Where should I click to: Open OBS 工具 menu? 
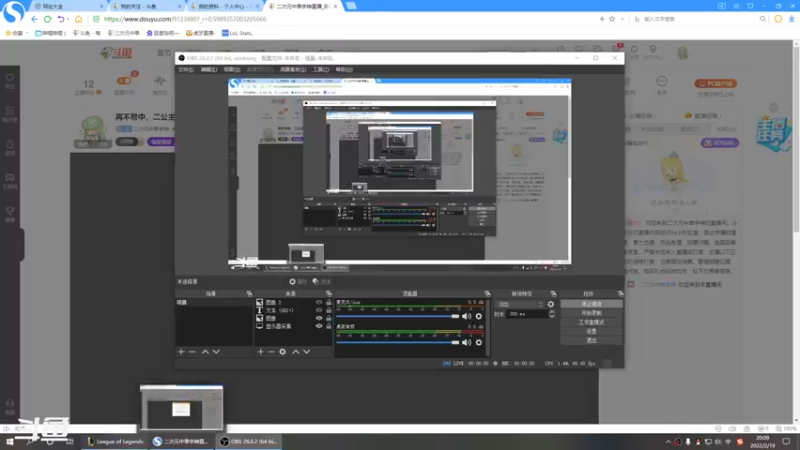pos(321,69)
